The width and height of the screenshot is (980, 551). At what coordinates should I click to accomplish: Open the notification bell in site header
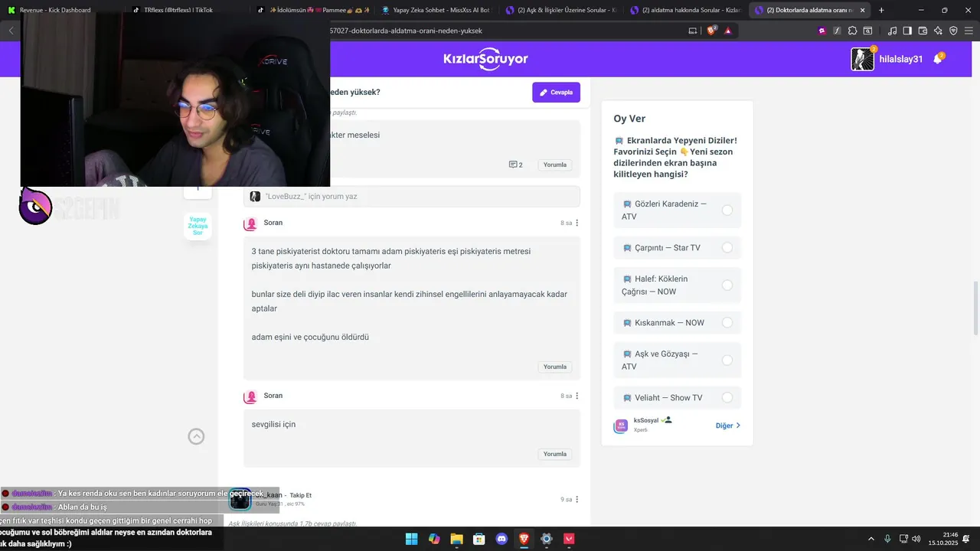coord(937,60)
